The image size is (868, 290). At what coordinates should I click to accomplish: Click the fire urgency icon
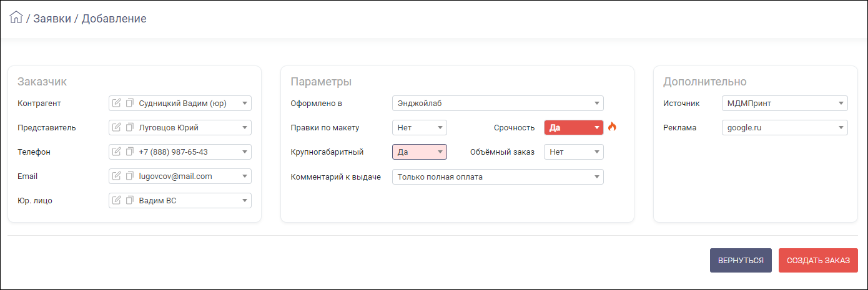pos(612,127)
